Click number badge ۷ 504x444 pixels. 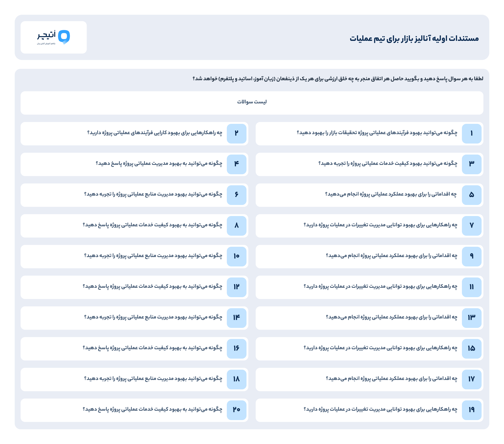471,226
